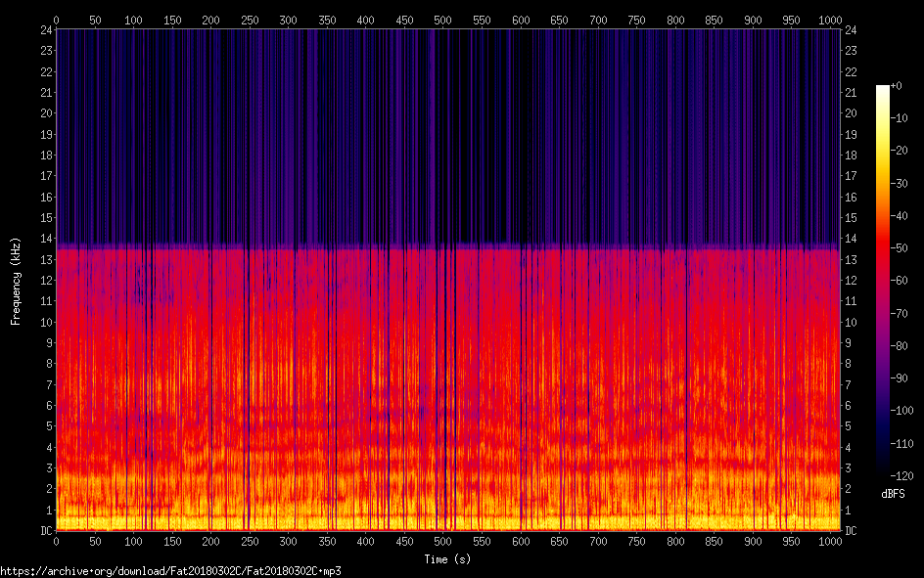Select the "-80" color scale label

pos(900,346)
